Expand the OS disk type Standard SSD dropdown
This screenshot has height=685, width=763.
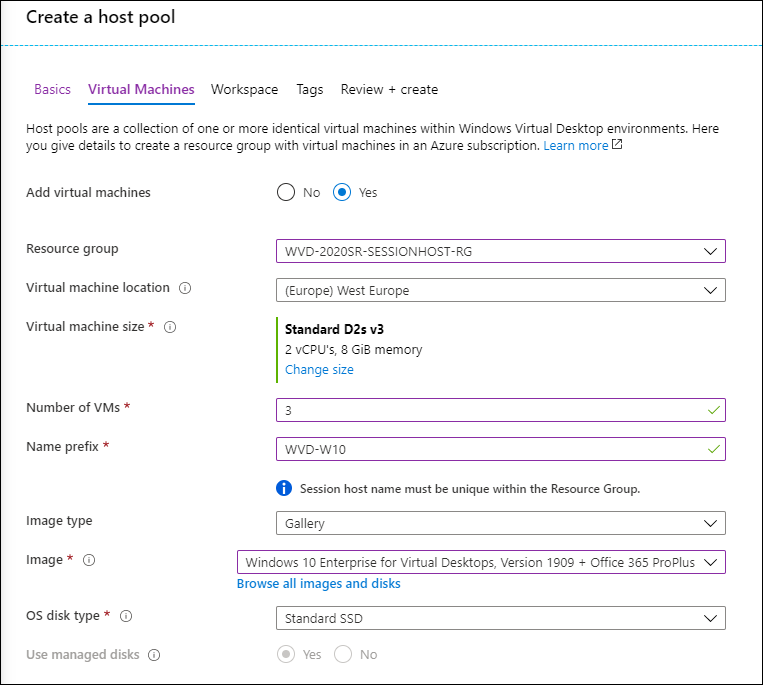(x=501, y=618)
